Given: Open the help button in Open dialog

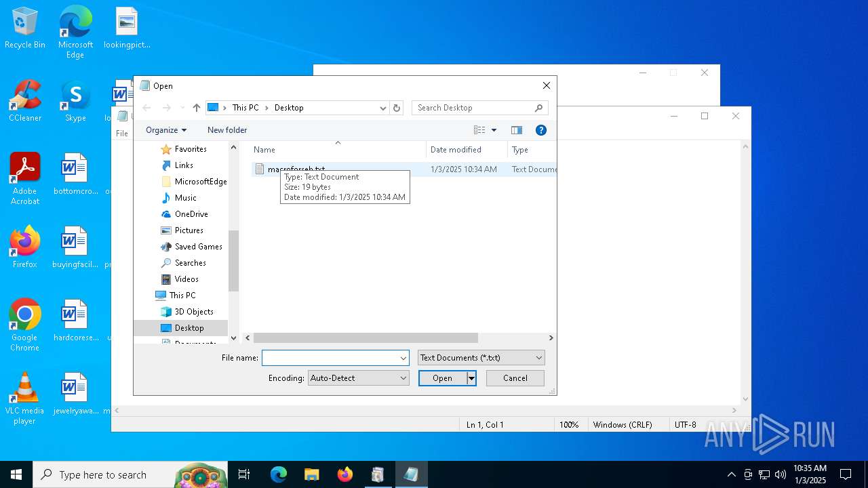Looking at the screenshot, I should 541,130.
